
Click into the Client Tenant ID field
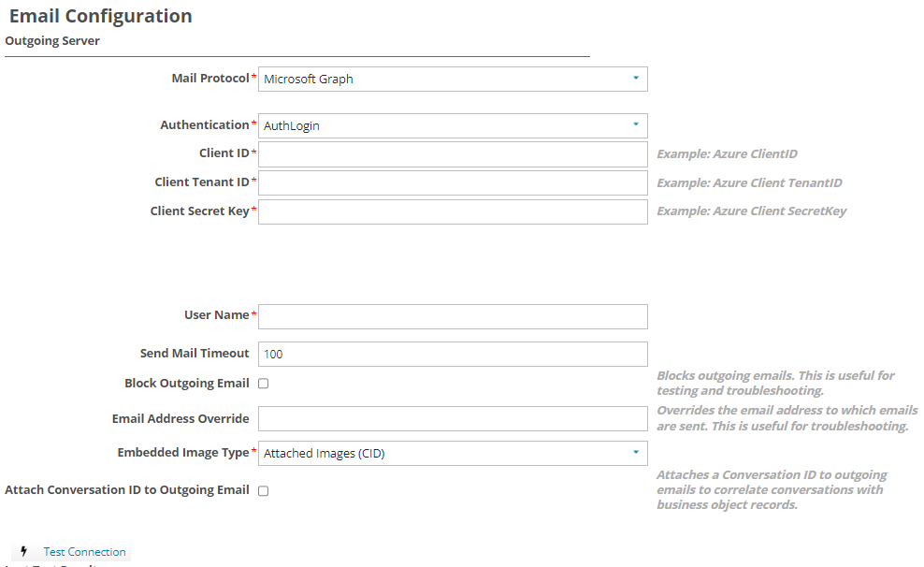(453, 182)
